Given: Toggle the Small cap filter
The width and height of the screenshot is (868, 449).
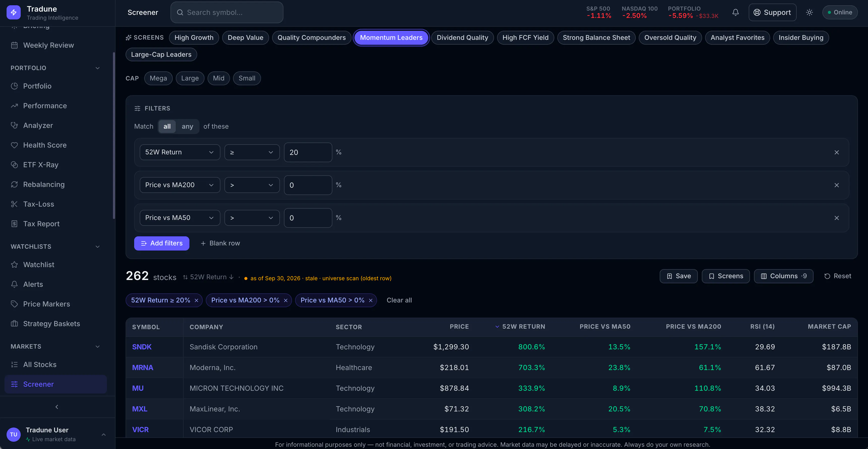Looking at the screenshot, I should (x=247, y=78).
